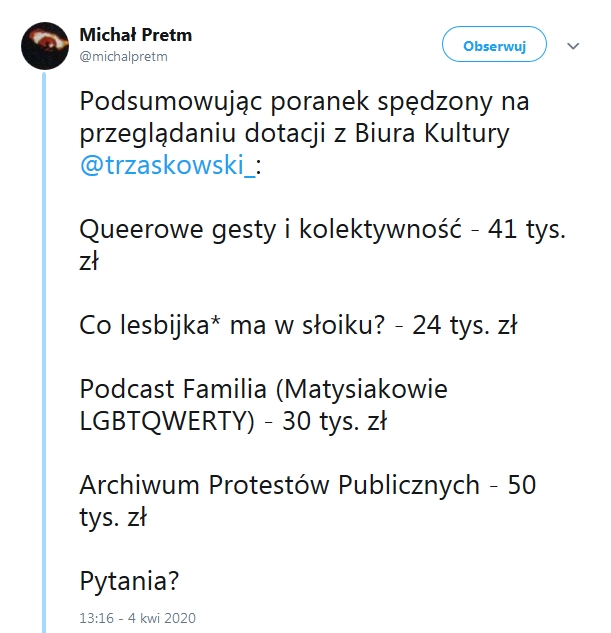This screenshot has height=633, width=611.
Task: Click the "Queerowe gesty i kolektywność" text
Action: pos(269,229)
